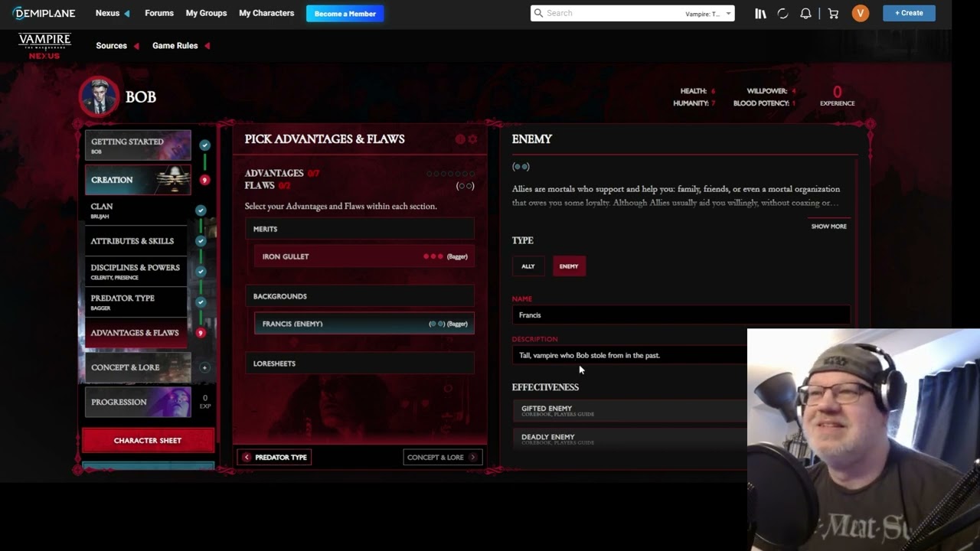Screen dimensions: 980x551
Task: Select the Ally type option
Action: (x=528, y=266)
